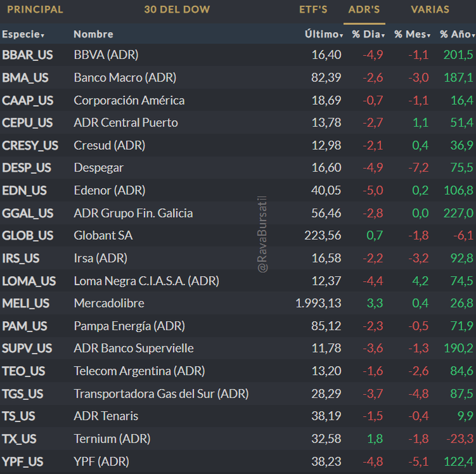Select the MELI_US ticker
Screen dimensions: 476x474
(26, 303)
